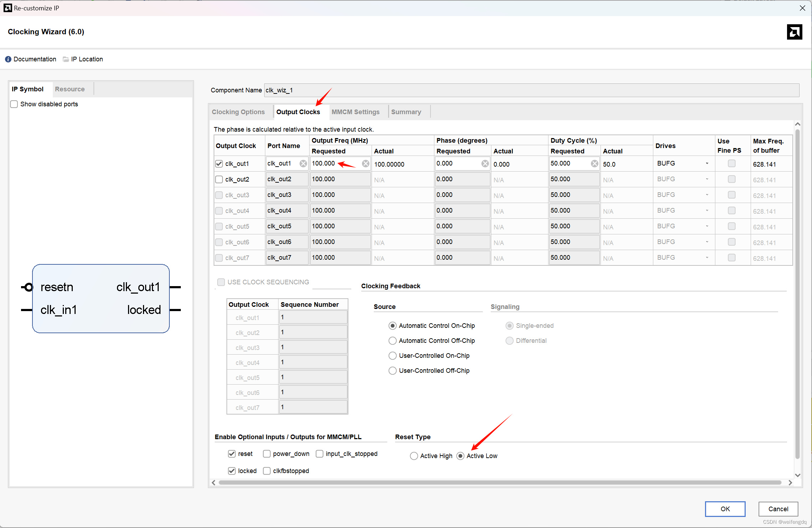Click the clk_out1 port on IP symbol

pos(138,287)
